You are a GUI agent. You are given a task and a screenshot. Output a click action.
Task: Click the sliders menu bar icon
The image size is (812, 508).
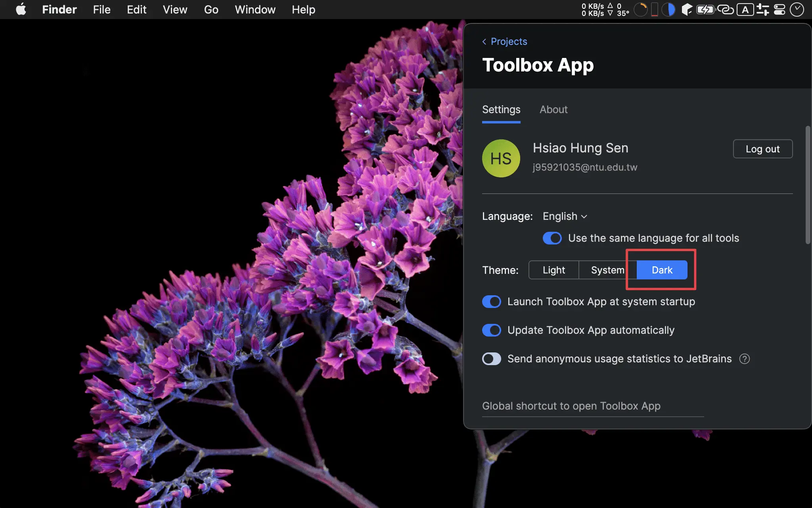click(762, 10)
